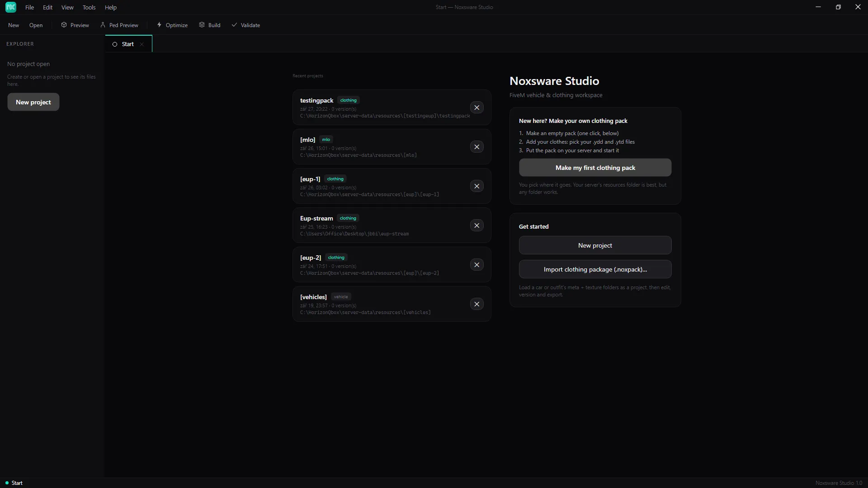Open the Edit menu
This screenshot has width=868, height=488.
click(47, 7)
